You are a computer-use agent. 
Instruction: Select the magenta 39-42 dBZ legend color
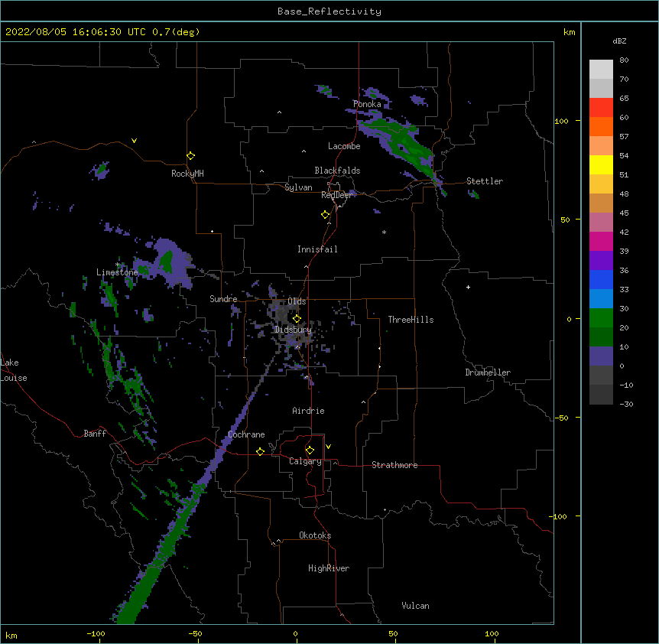pos(601,241)
